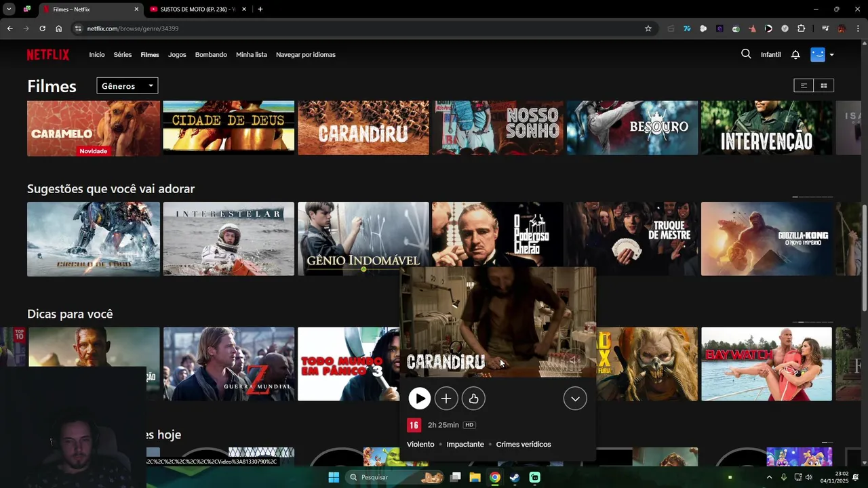The width and height of the screenshot is (868, 488).
Task: Open Séries section
Action: tap(123, 55)
